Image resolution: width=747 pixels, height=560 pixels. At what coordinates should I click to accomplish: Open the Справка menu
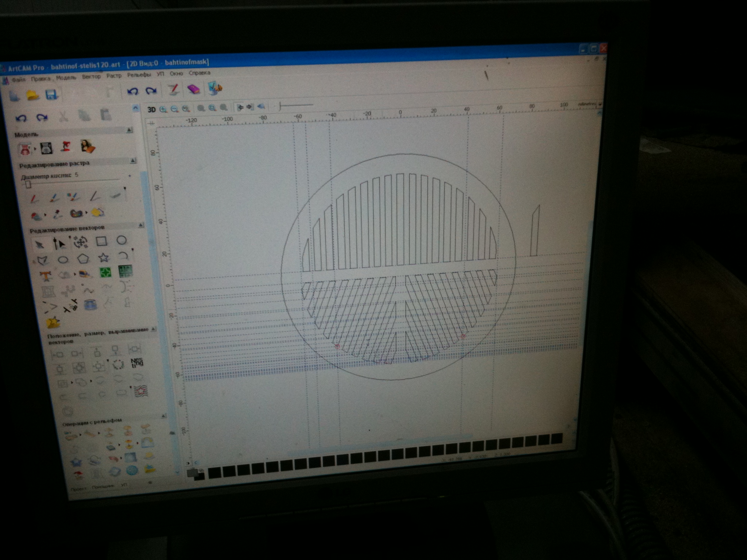(200, 73)
